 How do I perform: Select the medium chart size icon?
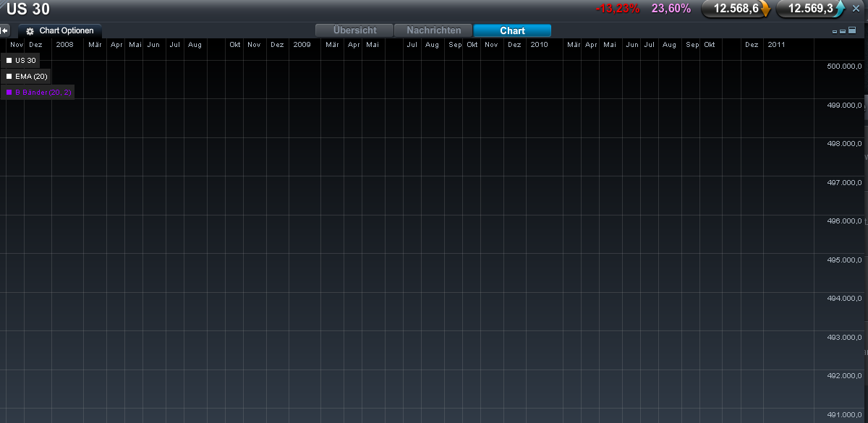(843, 31)
